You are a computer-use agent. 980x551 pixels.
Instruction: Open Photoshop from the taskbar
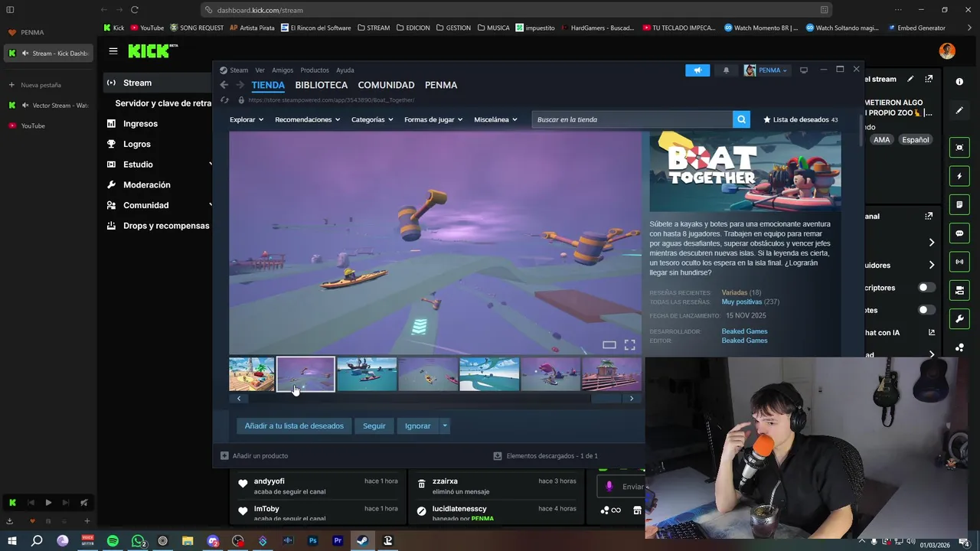[312, 541]
